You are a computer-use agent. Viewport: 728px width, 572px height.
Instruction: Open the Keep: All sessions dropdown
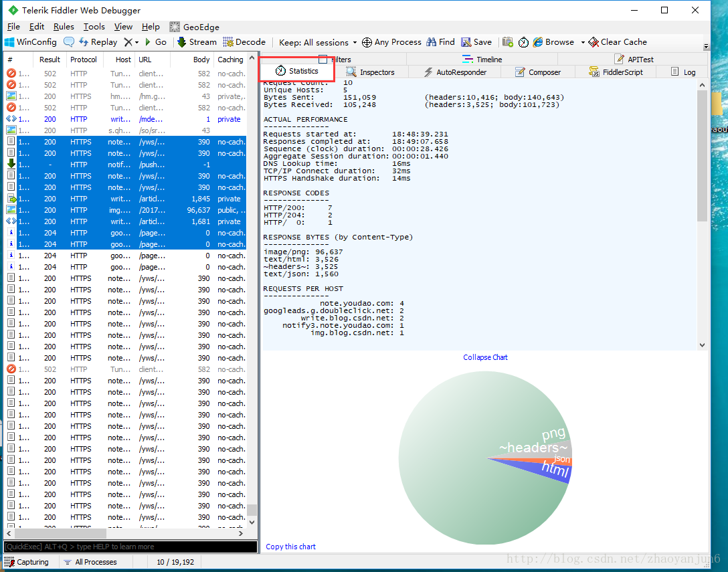coord(318,43)
